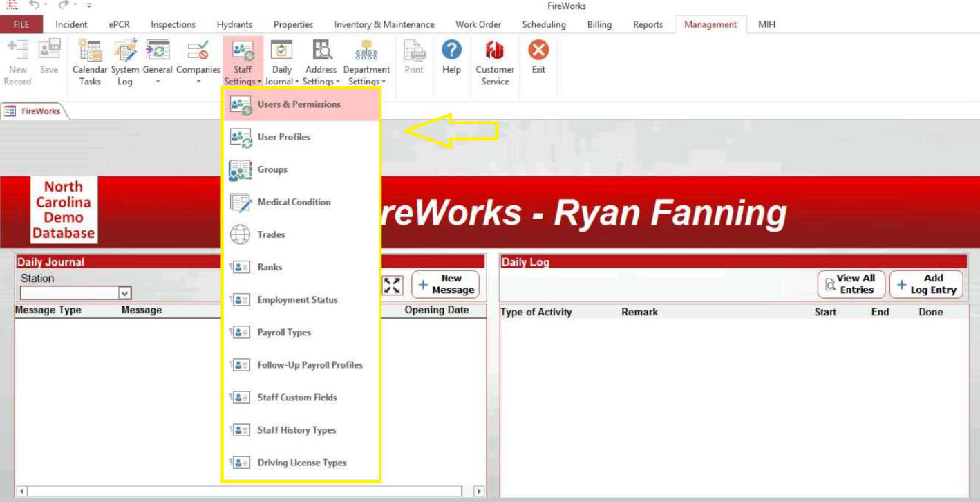This screenshot has width=980, height=502.
Task: Choose Follow-Up Payroll Profiles
Action: pos(301,364)
